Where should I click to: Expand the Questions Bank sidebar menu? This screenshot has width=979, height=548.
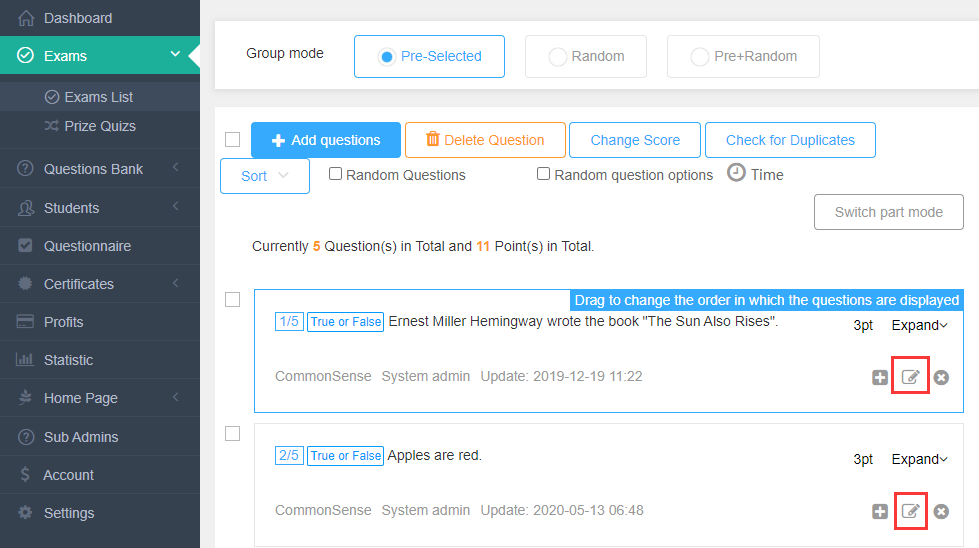tap(100, 169)
